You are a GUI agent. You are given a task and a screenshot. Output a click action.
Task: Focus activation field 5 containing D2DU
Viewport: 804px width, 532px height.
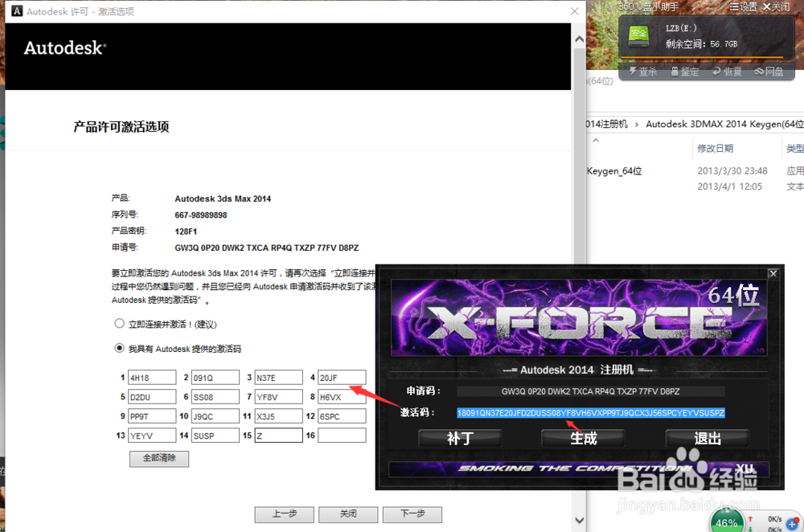coord(152,397)
